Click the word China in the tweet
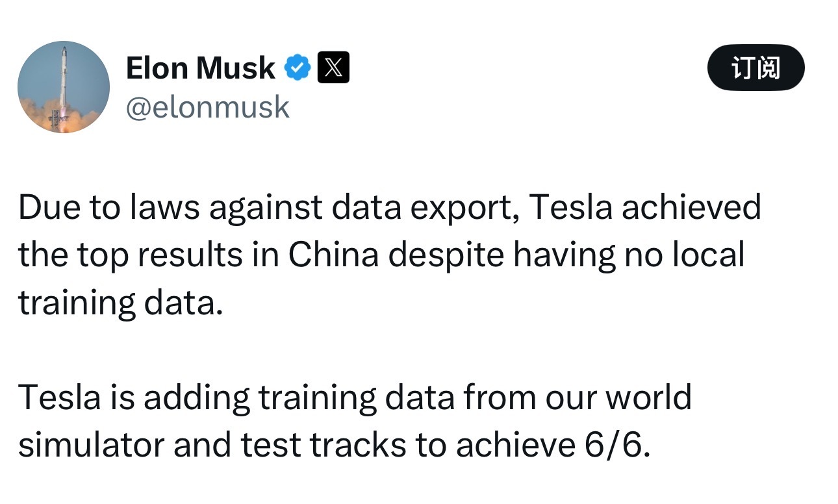The height and width of the screenshot is (504, 838). pyautogui.click(x=333, y=255)
